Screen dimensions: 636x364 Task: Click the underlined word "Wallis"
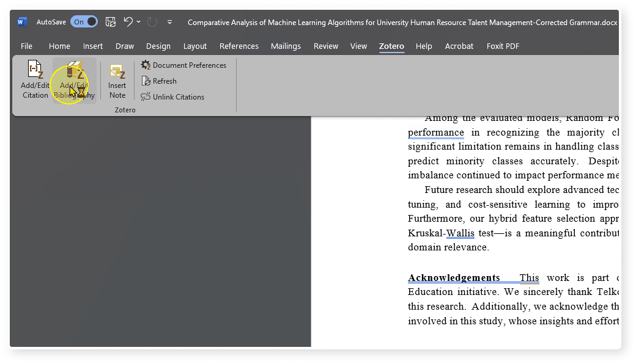(x=460, y=233)
